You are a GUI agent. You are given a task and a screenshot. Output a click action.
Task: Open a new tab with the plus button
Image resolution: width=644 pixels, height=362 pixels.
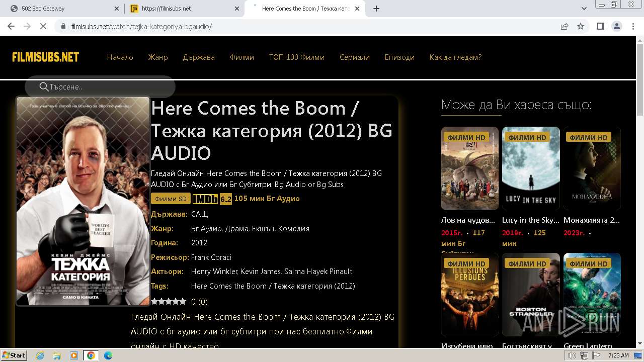click(x=376, y=9)
